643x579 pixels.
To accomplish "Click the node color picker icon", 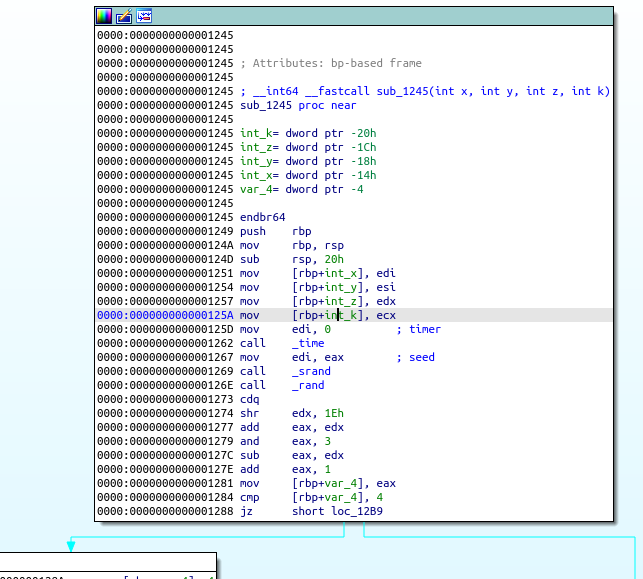I will click(104, 16).
